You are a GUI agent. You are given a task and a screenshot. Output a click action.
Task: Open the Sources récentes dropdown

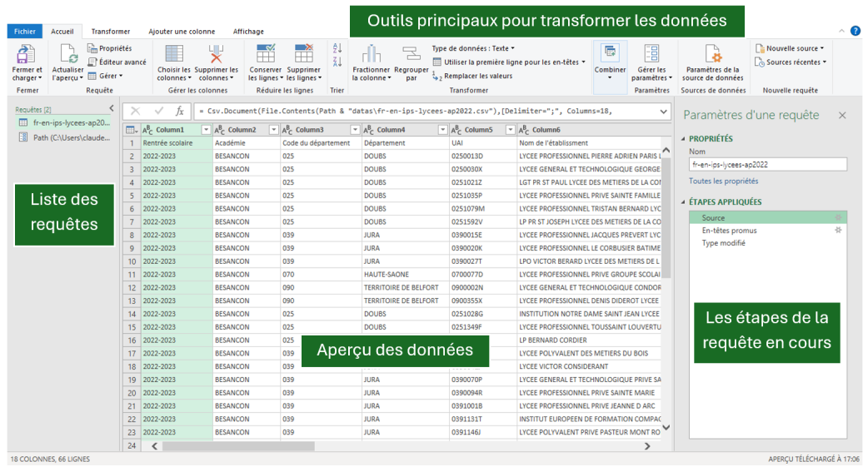pos(791,62)
